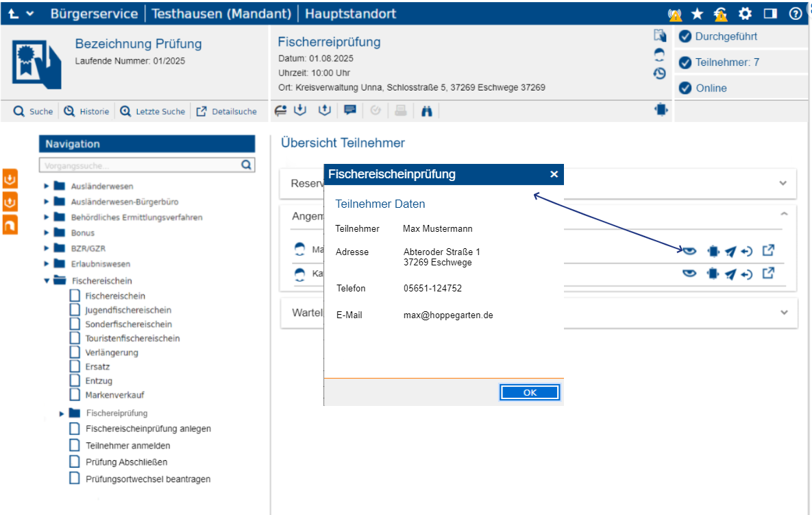Viewport: 812px width, 515px height.
Task: Open Teilnehmer anmelden in navigation
Action: point(127,446)
